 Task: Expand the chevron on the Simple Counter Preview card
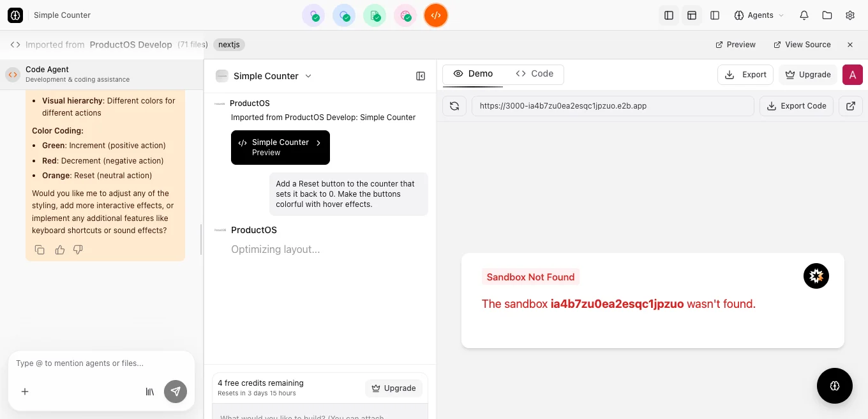(x=318, y=143)
